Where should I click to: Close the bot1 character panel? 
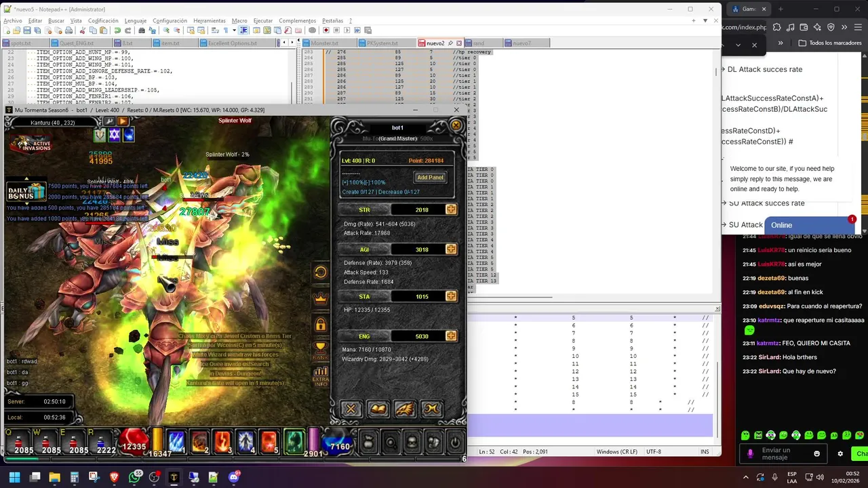pos(456,125)
